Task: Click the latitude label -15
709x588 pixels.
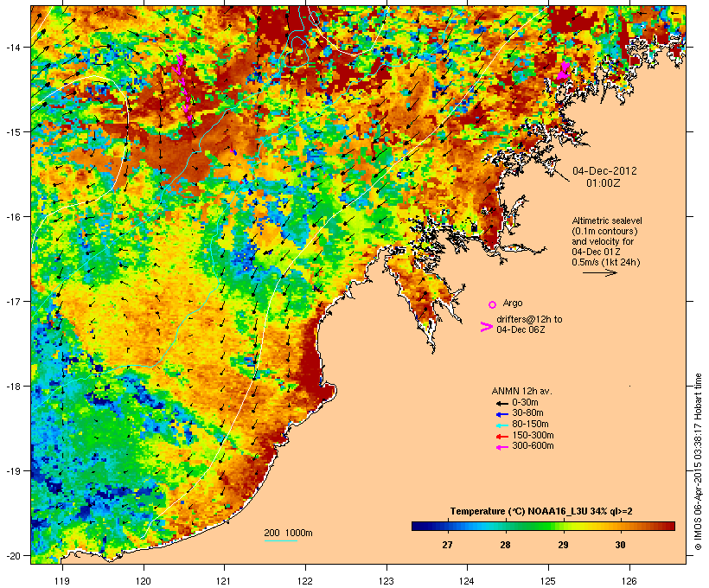Action: 12,132
